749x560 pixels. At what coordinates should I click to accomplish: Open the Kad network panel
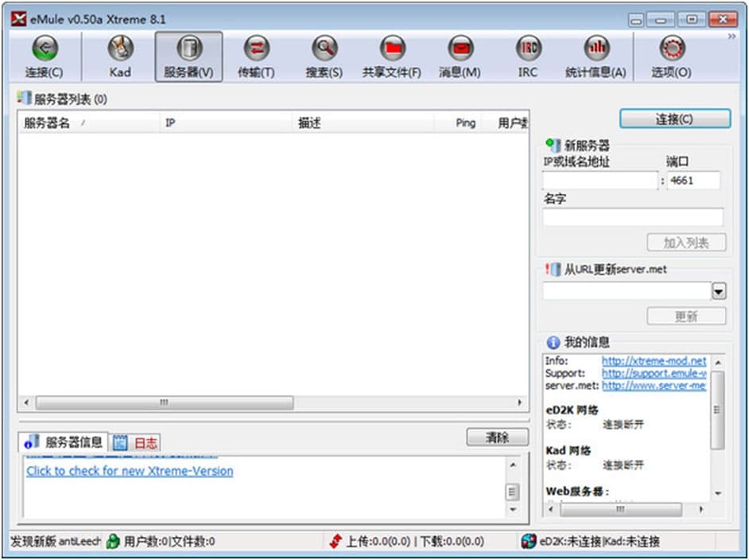point(119,54)
